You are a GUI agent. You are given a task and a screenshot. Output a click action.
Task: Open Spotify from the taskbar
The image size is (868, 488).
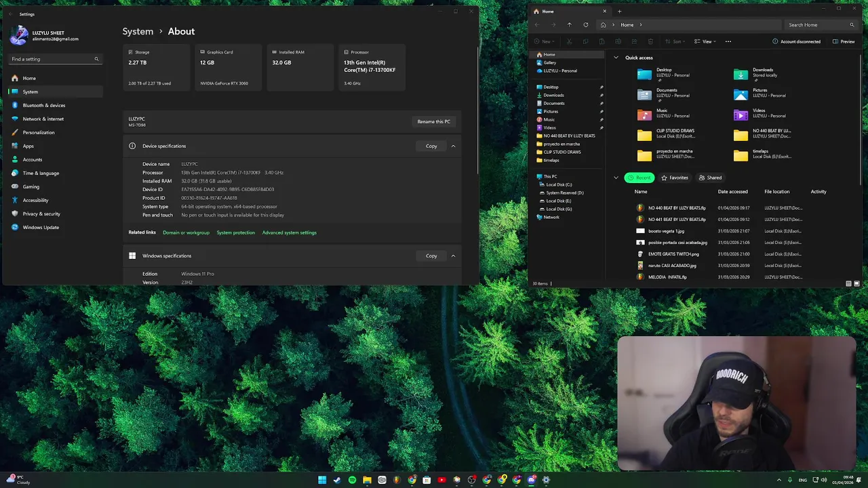click(352, 480)
